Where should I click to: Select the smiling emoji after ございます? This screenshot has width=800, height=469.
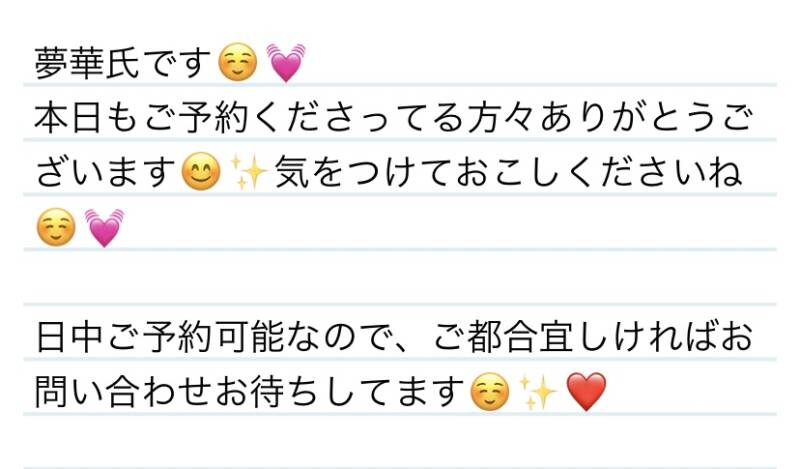(x=200, y=175)
